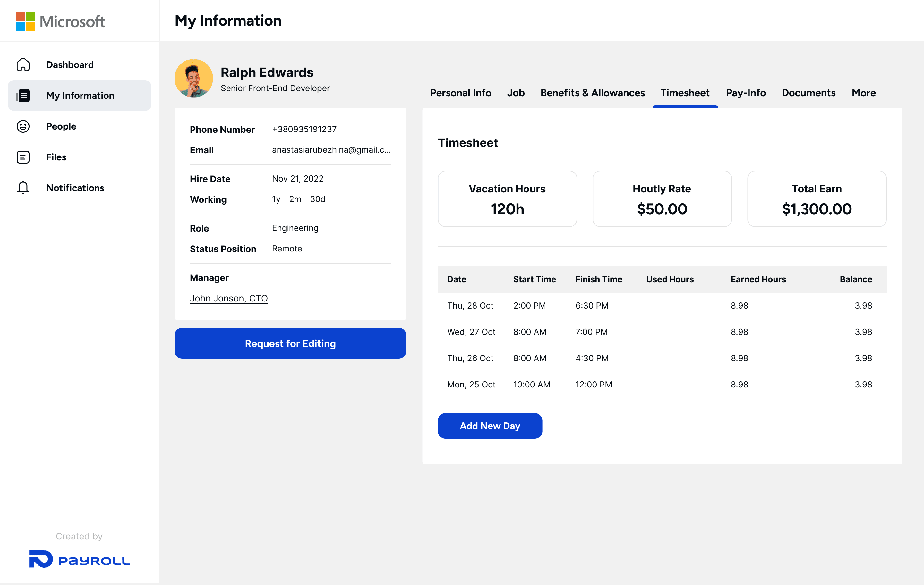This screenshot has width=924, height=585.
Task: Open the Pay-Info tab
Action: coord(746,93)
